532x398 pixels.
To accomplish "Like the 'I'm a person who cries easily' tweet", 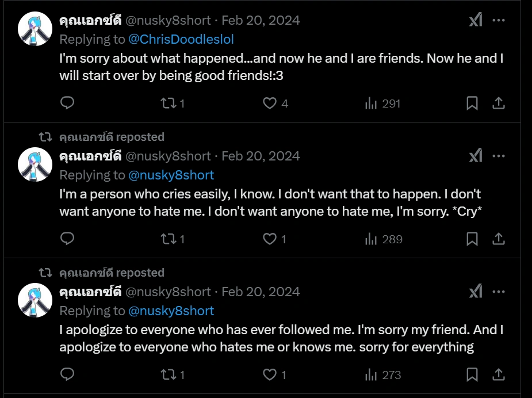I will point(270,239).
